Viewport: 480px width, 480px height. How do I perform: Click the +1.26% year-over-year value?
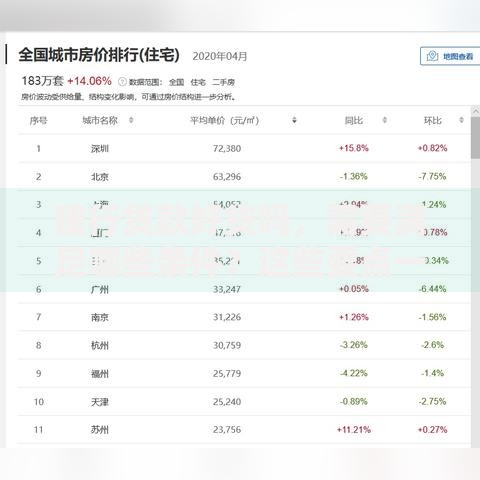(x=354, y=317)
